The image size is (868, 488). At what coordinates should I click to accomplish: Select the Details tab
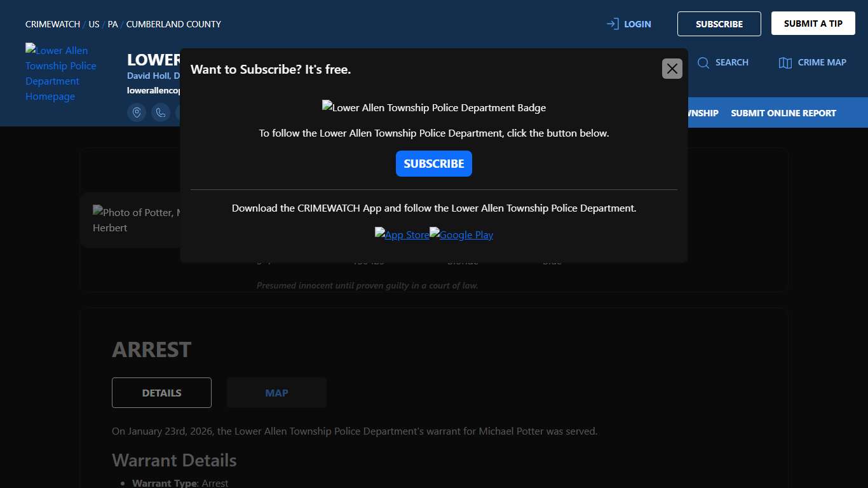[x=161, y=393]
